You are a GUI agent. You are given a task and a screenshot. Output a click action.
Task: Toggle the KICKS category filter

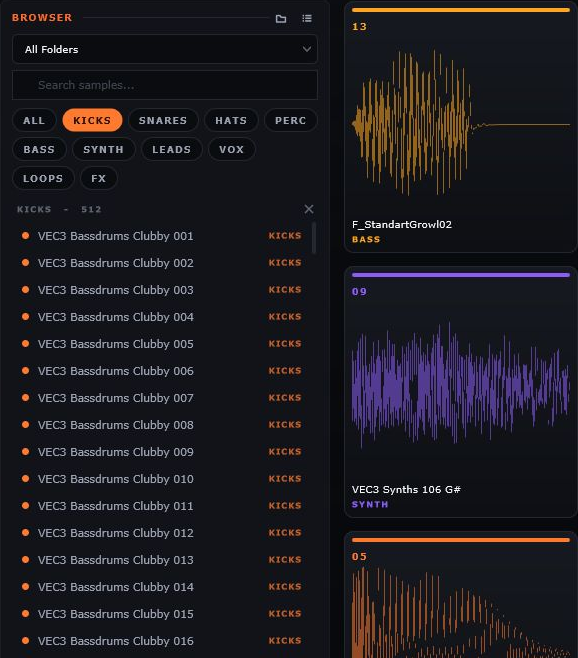click(x=92, y=120)
